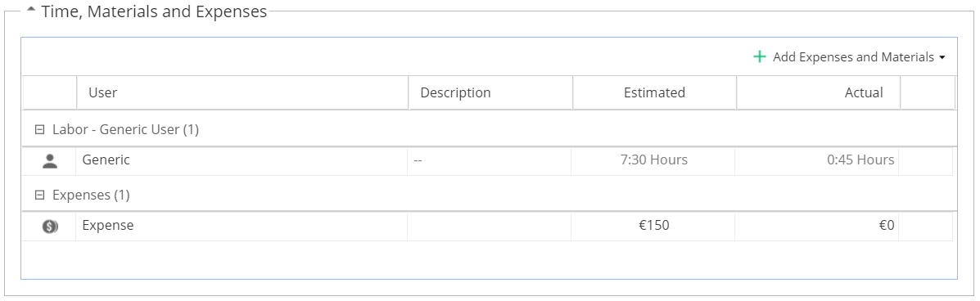Click the Expense row empty description cell
980x301 pixels.
tap(489, 227)
